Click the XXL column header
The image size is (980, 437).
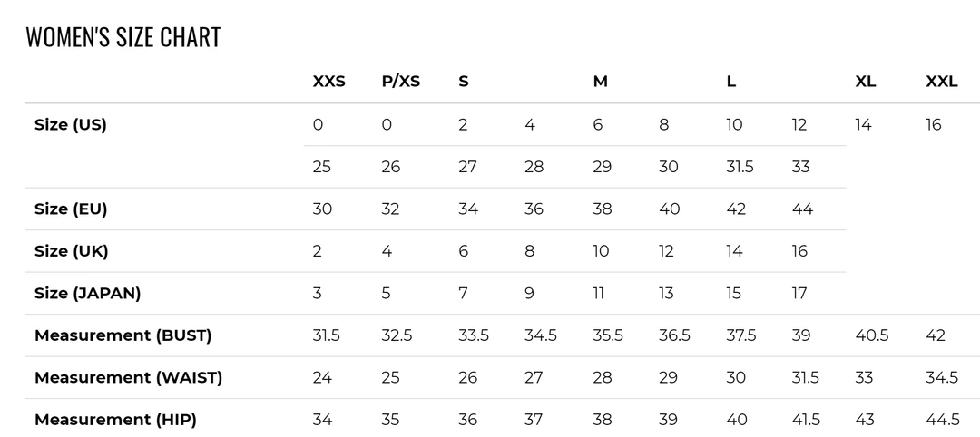pos(941,82)
